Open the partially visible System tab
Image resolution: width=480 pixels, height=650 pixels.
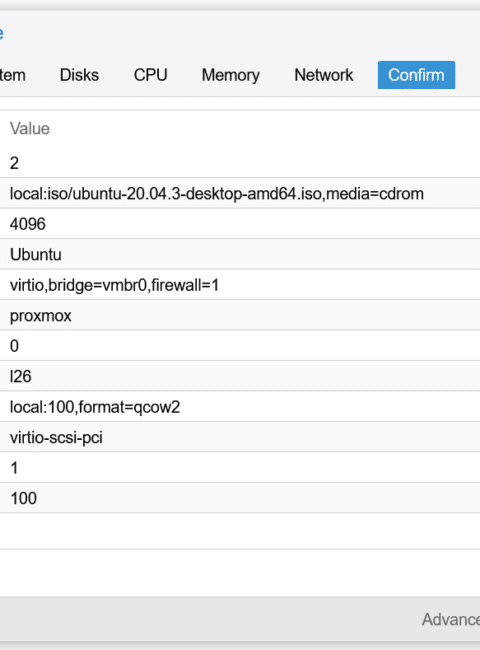(x=12, y=75)
